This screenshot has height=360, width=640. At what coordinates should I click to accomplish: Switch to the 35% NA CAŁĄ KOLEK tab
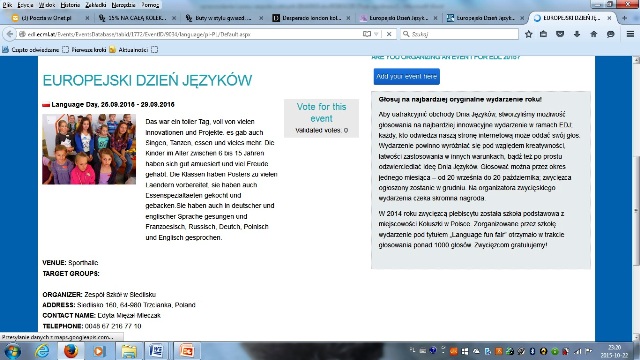(137, 18)
